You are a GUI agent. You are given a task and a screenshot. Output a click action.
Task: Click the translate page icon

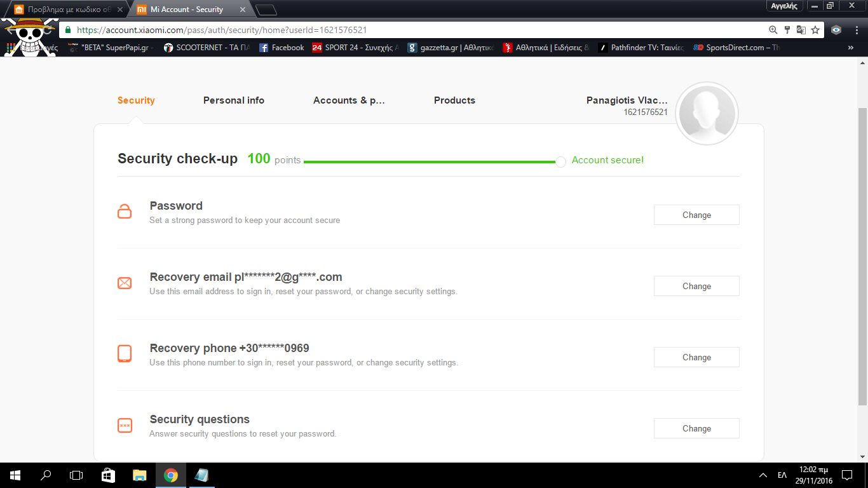(801, 30)
